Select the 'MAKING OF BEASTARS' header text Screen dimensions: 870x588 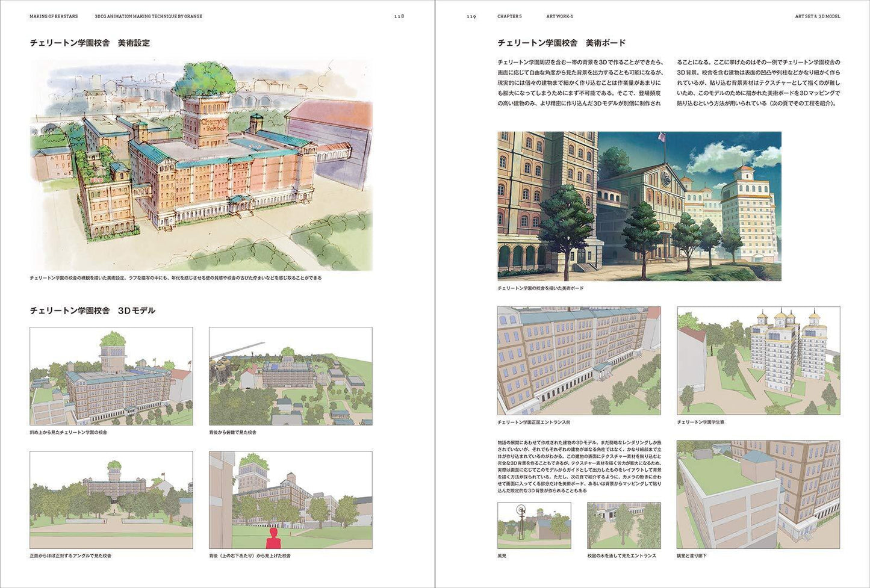pyautogui.click(x=54, y=16)
